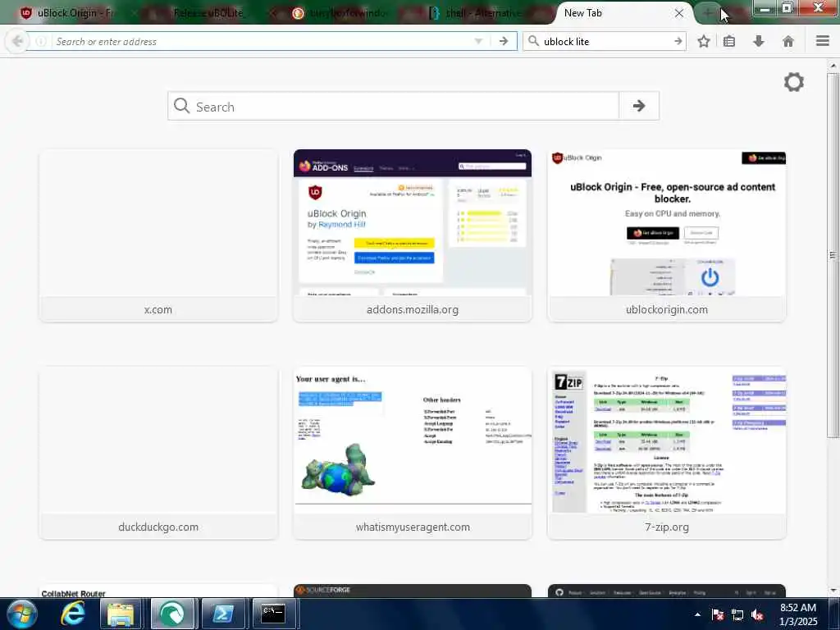The image size is (840, 630).
Task: Bookmark this page with the star icon
Action: [x=703, y=41]
